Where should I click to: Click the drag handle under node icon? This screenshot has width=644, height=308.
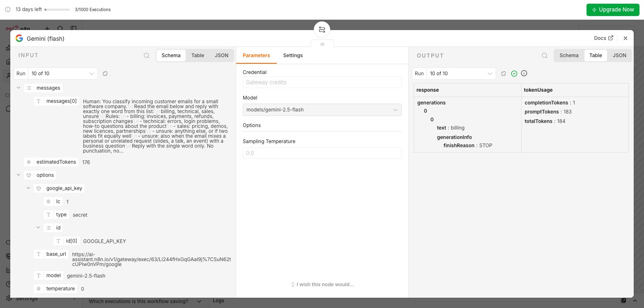(x=322, y=44)
